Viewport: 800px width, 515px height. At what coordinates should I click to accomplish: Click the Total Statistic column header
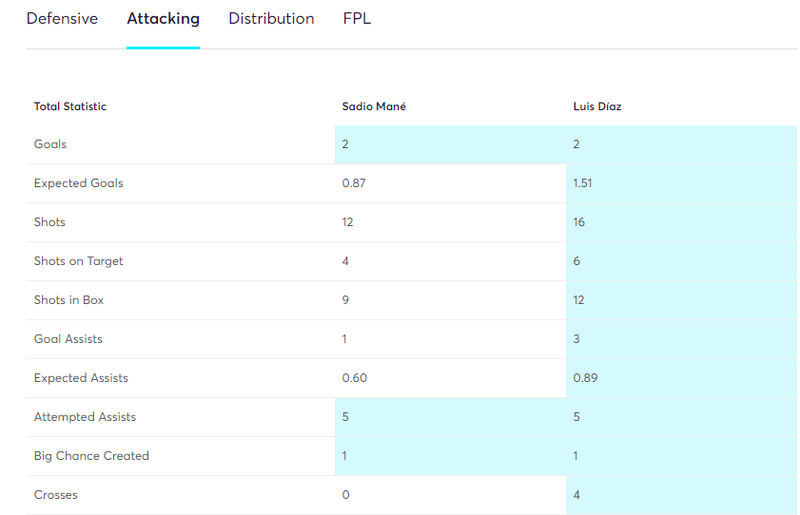pyautogui.click(x=70, y=106)
